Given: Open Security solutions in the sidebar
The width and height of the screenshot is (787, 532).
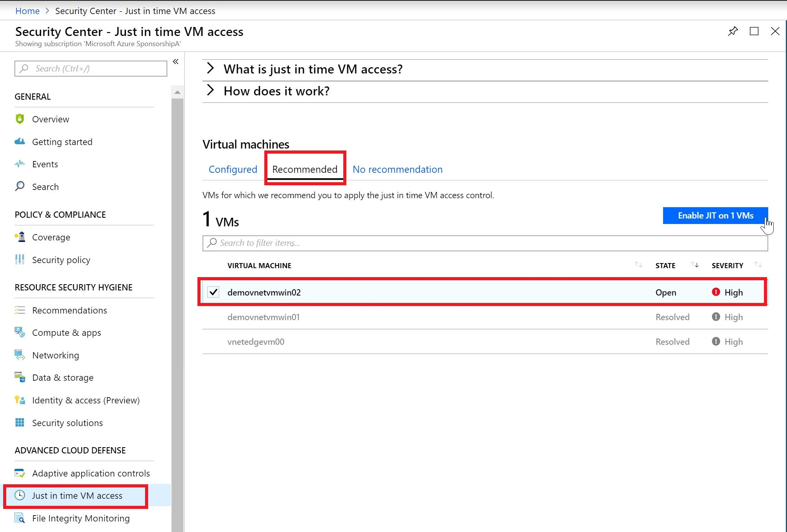Looking at the screenshot, I should click(x=67, y=423).
